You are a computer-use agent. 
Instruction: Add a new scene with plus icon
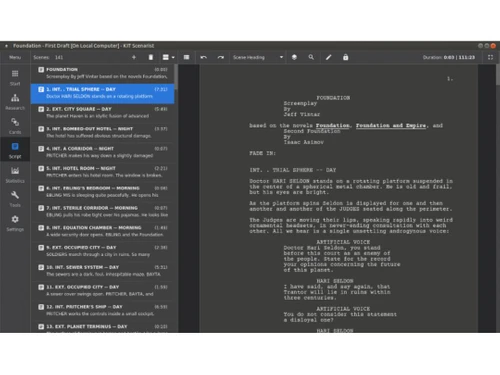(x=134, y=57)
